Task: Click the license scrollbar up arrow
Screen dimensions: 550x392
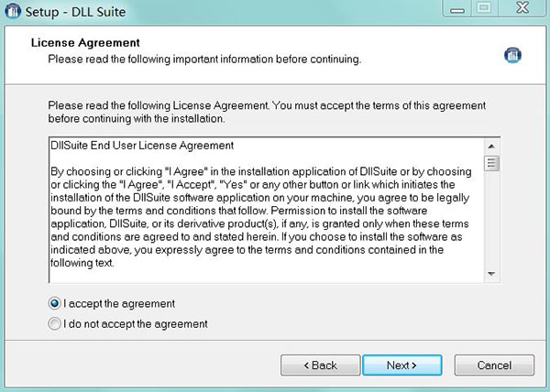Action: 492,145
